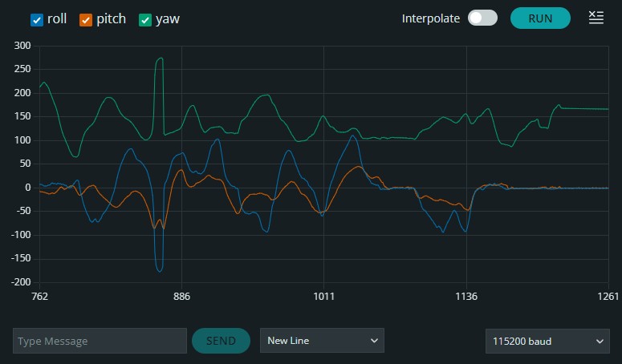The image size is (622, 364).
Task: Uncheck the orange pitch checkbox
Action: pos(86,19)
